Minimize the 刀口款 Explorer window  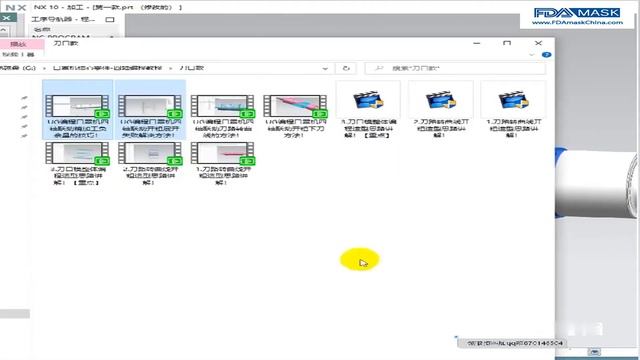click(476, 43)
